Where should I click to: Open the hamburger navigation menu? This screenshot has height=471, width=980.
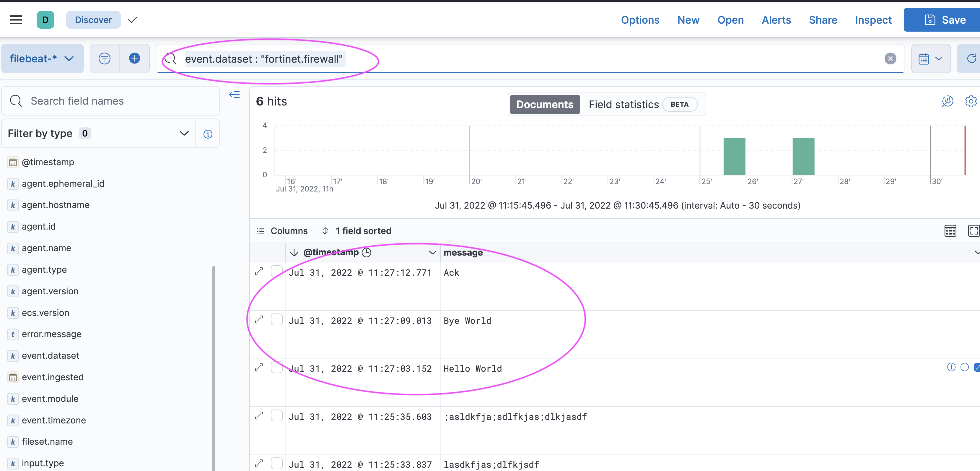click(x=16, y=20)
